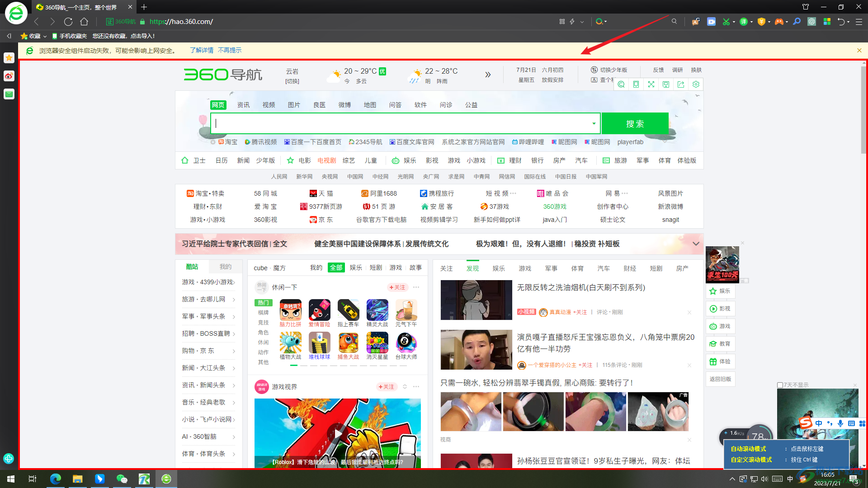Screen dimensions: 868x488
Task: Open the 换肤 skin link
Action: [696, 70]
